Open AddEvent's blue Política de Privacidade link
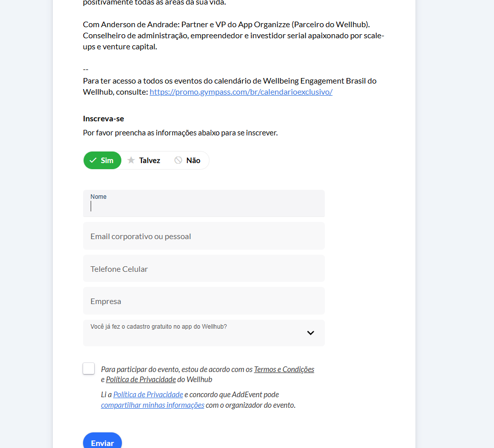Viewport: 494px width, 448px height. pos(148,395)
